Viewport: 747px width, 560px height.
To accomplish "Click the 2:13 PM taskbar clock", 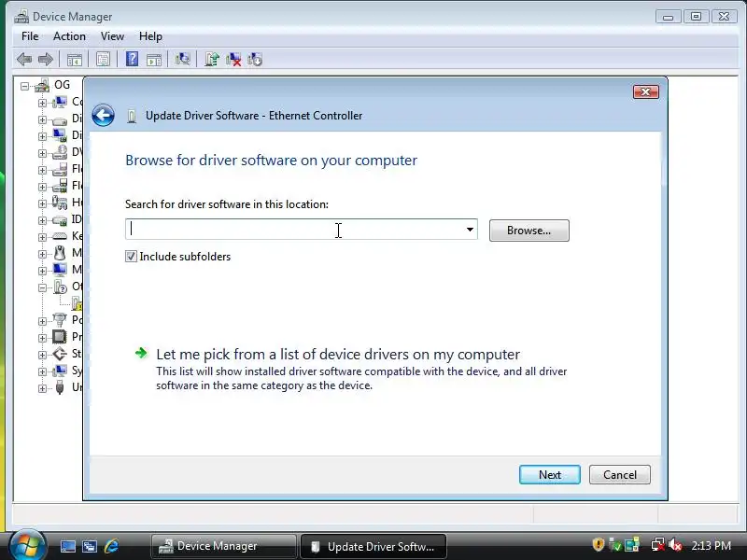I will pyautogui.click(x=711, y=545).
